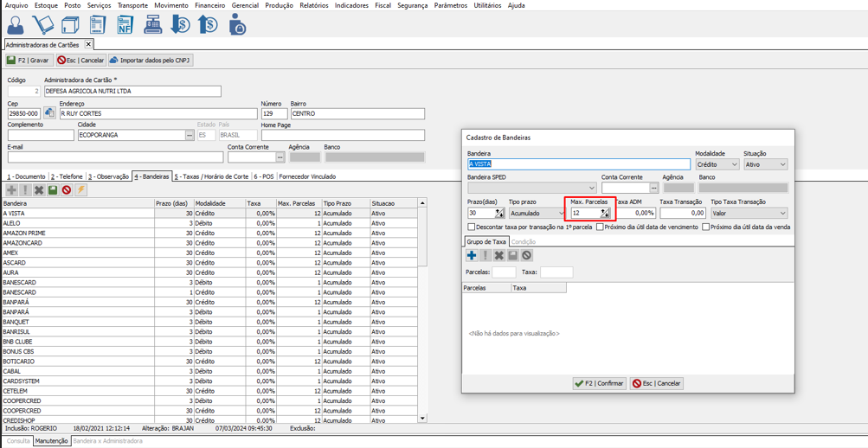868x448 pixels.
Task: Click the CEP lookup icon beside 29850-000
Action: [49, 113]
